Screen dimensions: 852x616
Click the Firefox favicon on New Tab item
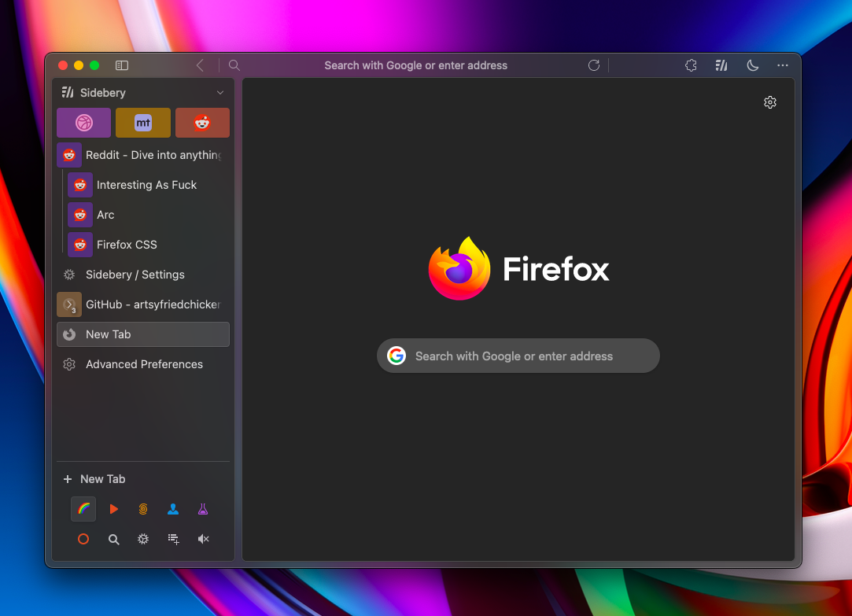tap(69, 334)
